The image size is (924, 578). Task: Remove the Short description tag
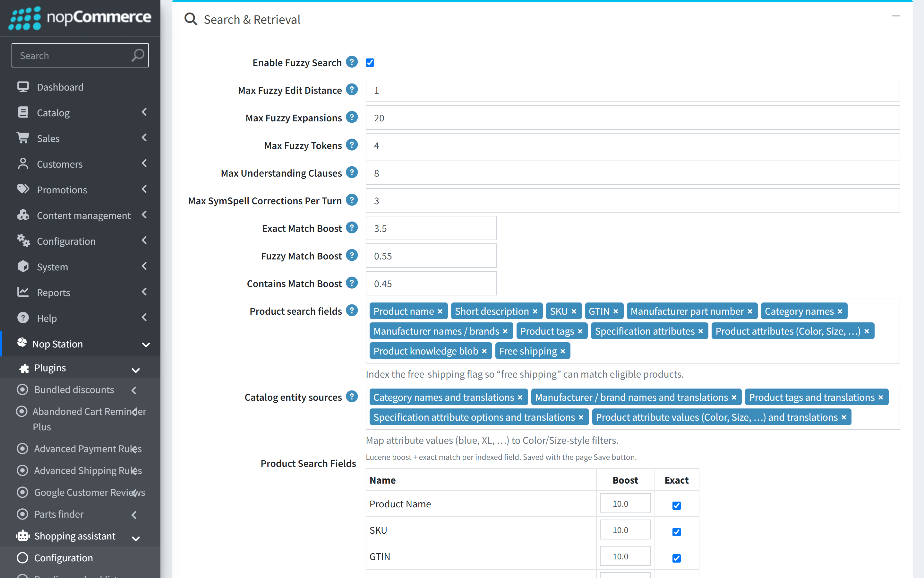tap(535, 311)
